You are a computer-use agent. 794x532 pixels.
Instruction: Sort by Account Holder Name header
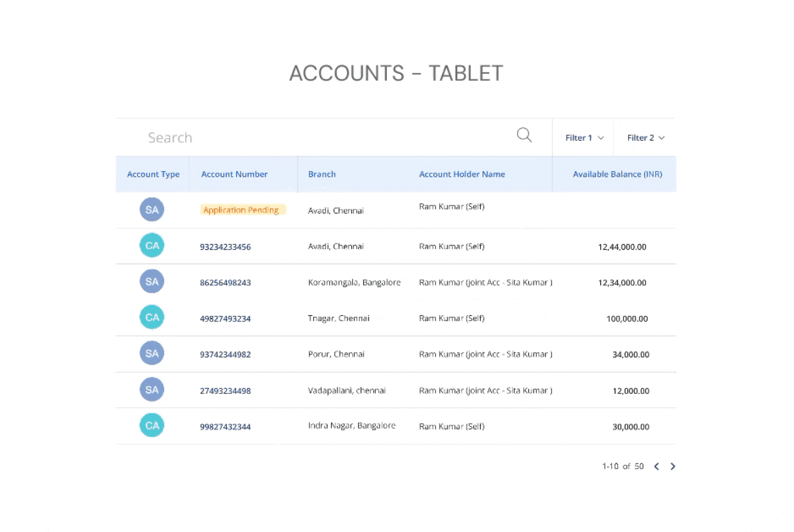462,174
